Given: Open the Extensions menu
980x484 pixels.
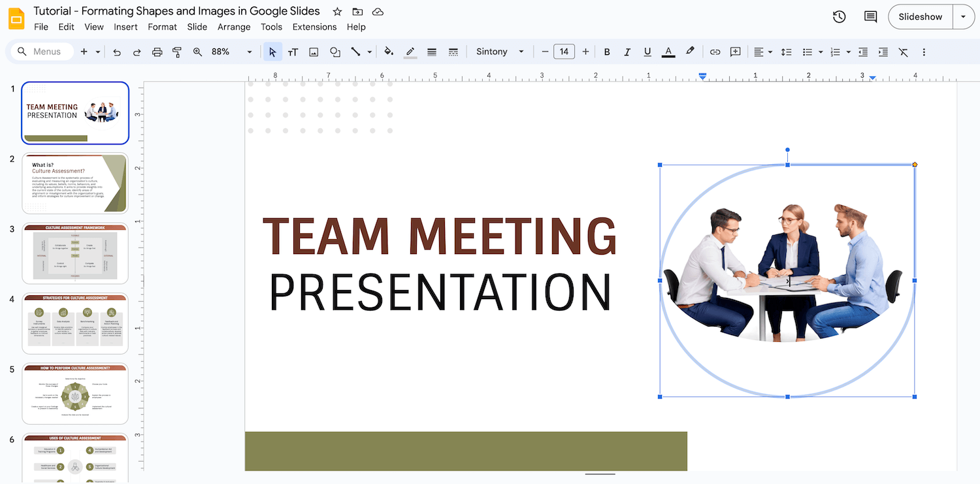Looking at the screenshot, I should 314,27.
